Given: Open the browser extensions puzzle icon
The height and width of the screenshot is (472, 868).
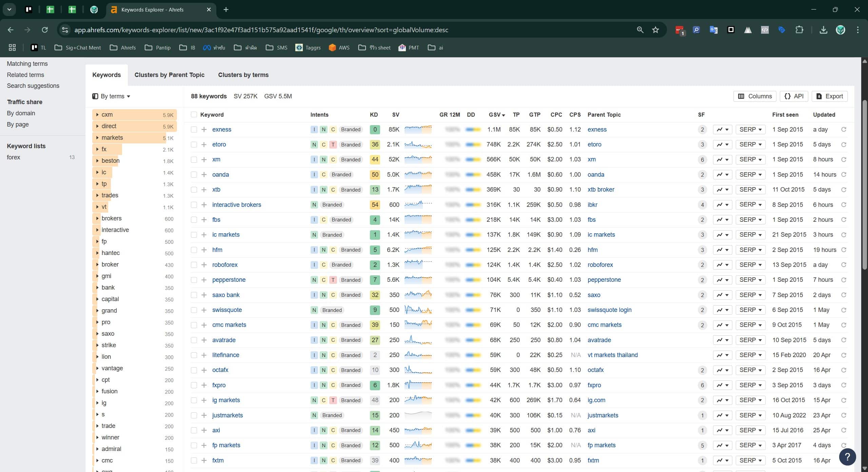Looking at the screenshot, I should 799,30.
